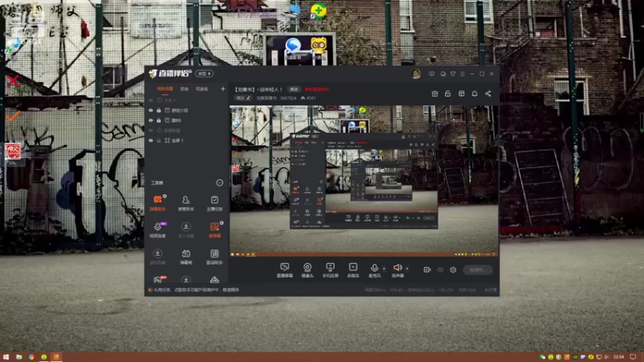Toggle visibility of the fourth dimmed source

(x=151, y=130)
